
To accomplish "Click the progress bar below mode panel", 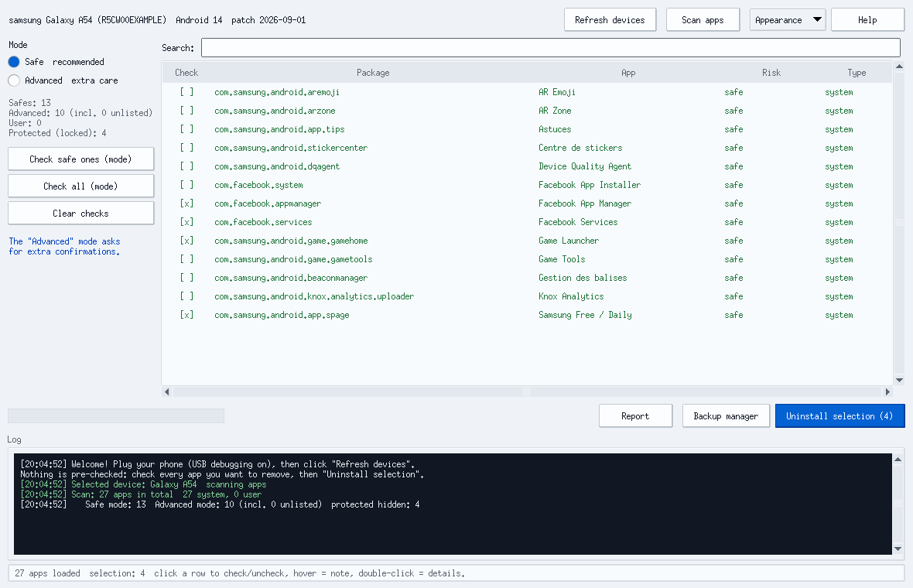I will click(x=116, y=415).
